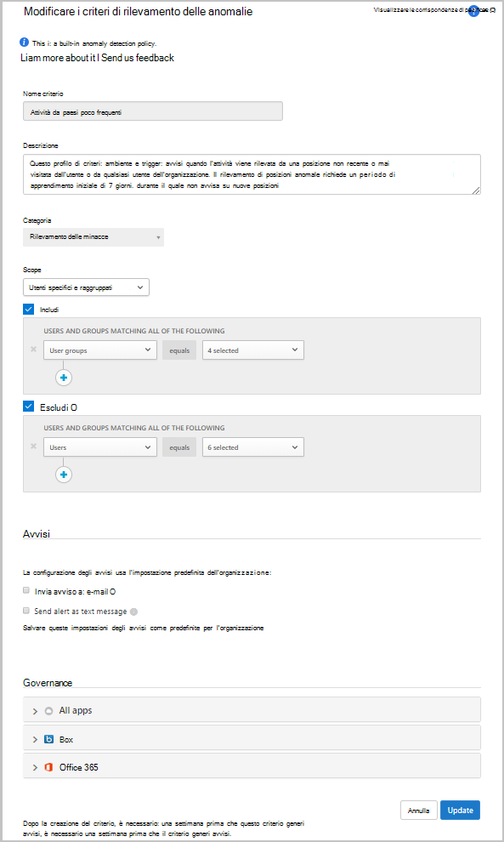Open the 6 selected users dropdown
Viewport: 504px width, 842px height.
[252, 447]
